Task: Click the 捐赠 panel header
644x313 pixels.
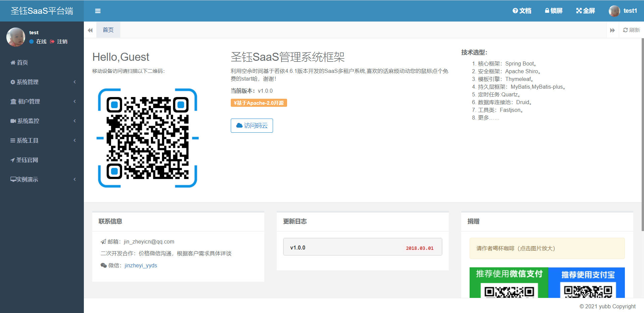Action: pyautogui.click(x=547, y=222)
